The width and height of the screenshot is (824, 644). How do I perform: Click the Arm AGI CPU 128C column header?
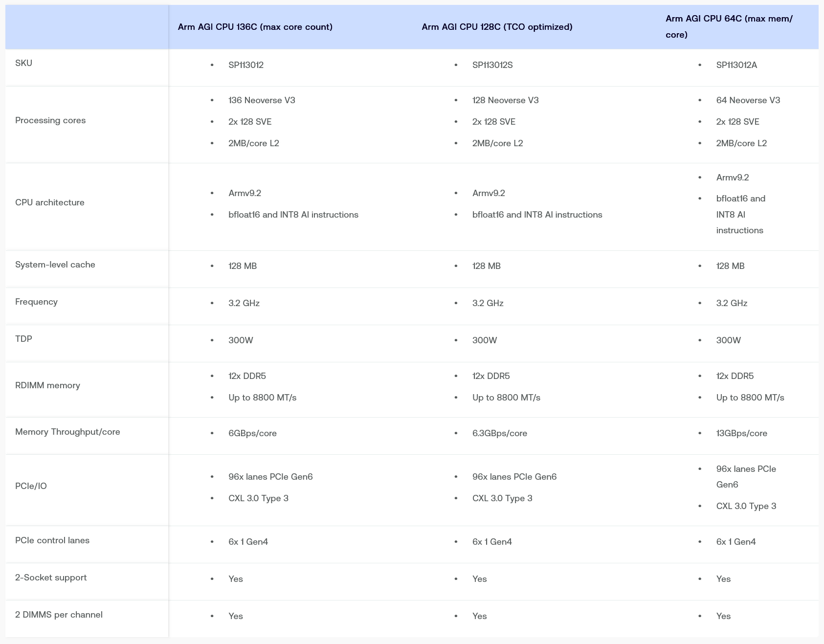click(x=497, y=27)
